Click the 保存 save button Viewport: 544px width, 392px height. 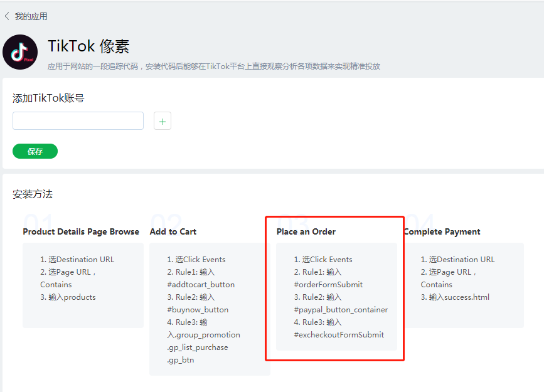[x=35, y=151]
